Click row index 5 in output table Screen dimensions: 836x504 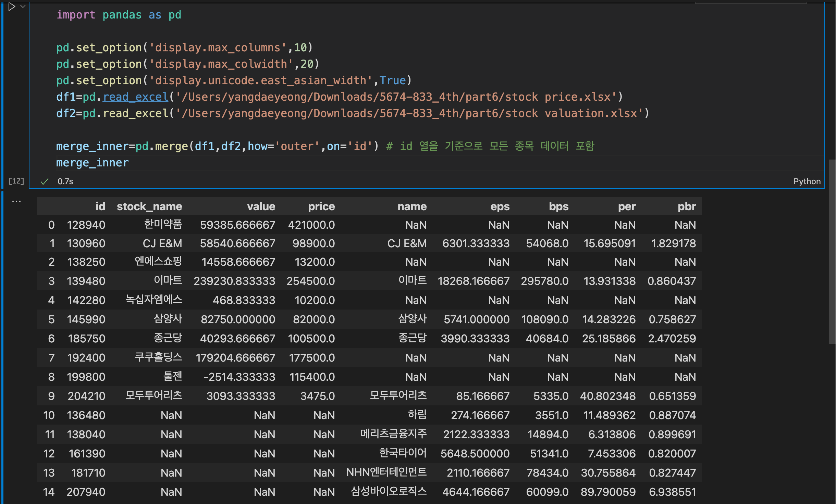[x=51, y=319]
